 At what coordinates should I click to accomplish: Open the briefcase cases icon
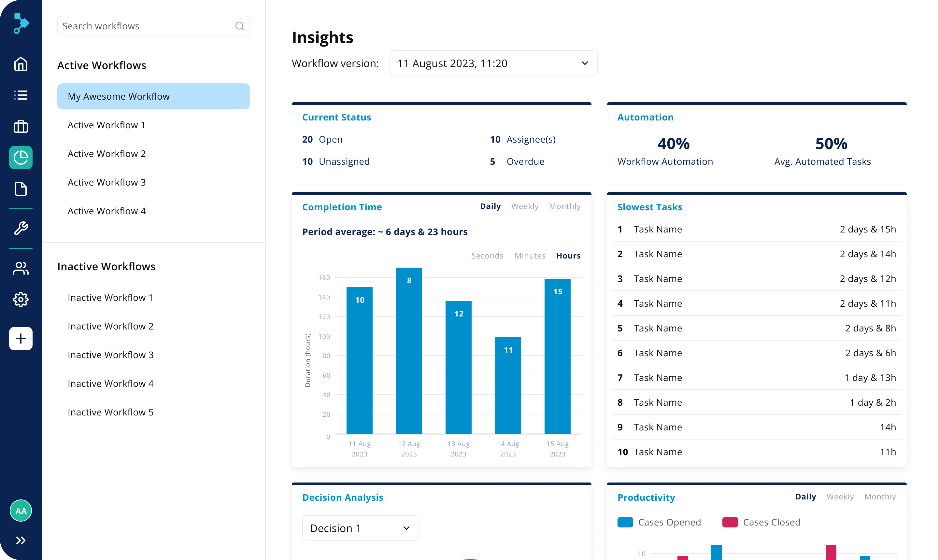21,126
